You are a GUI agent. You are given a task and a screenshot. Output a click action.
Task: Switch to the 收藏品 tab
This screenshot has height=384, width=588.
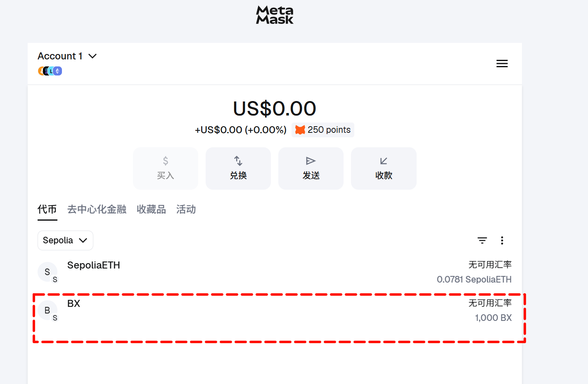point(151,210)
